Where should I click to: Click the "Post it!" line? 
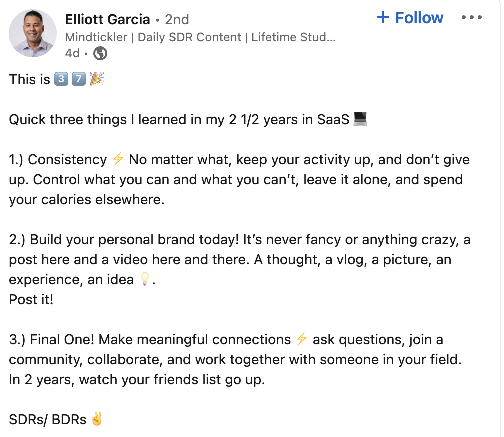[x=31, y=299]
